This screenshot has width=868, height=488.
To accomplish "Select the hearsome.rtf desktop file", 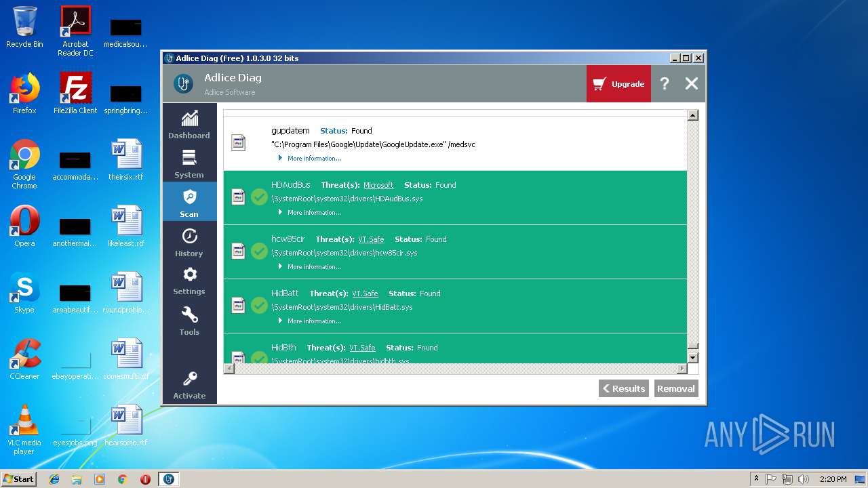I will pos(126,426).
